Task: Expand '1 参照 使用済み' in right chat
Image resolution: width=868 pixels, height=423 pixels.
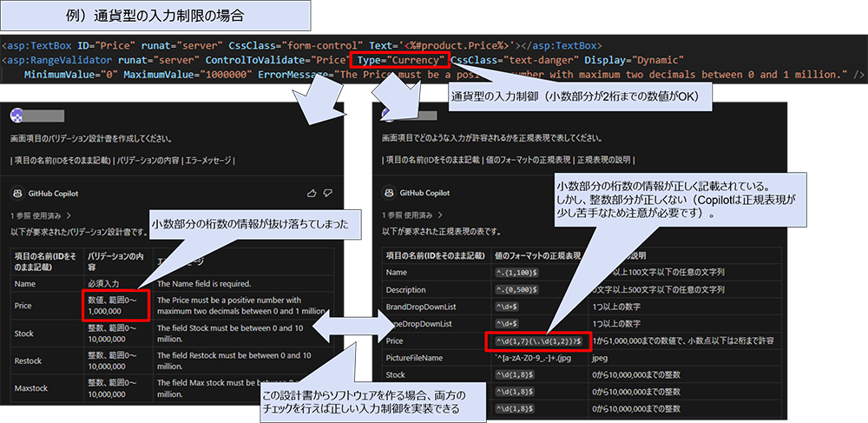Action: (412, 215)
